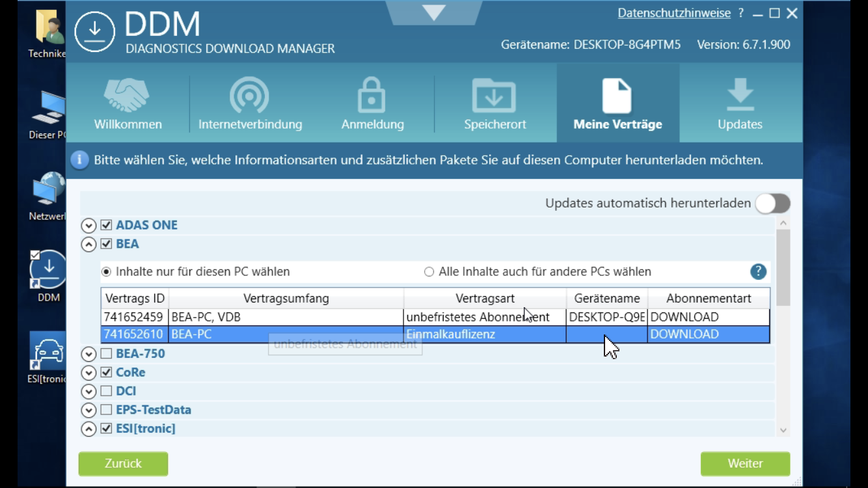Uncheck the ADAS ONE checkbox
The image size is (868, 488).
[x=107, y=225]
